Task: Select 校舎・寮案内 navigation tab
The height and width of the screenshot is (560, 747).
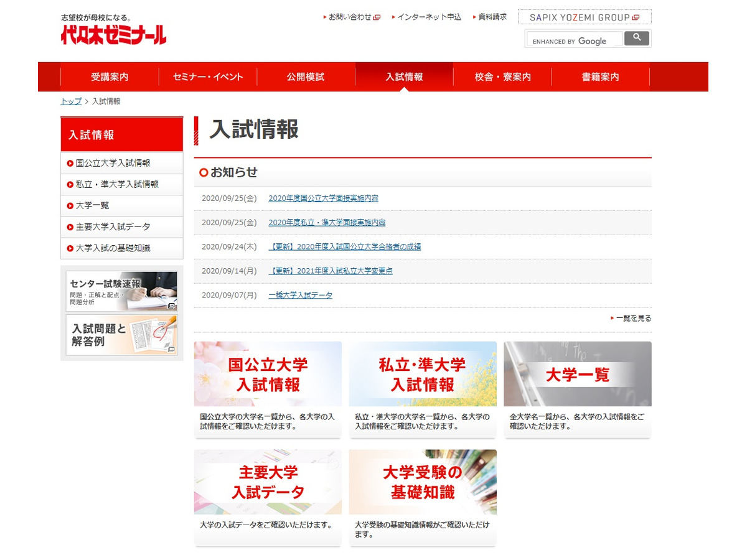Action: pyautogui.click(x=502, y=77)
